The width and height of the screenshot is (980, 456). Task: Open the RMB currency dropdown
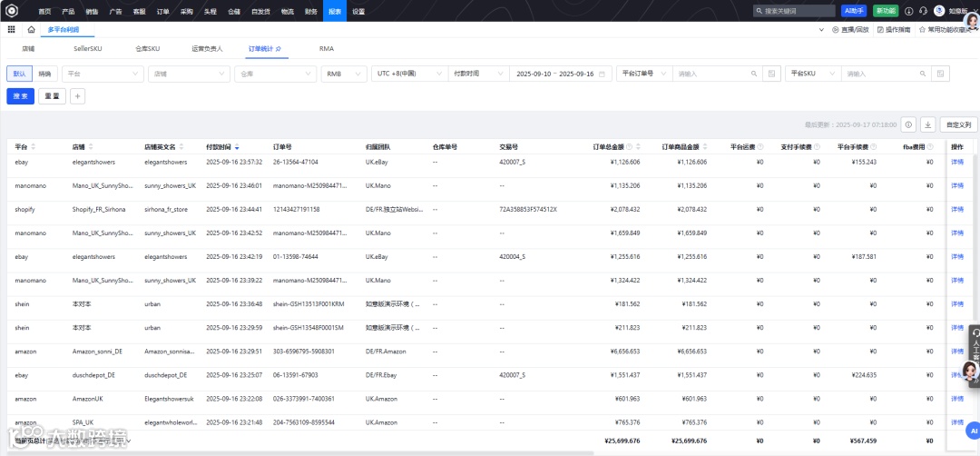(x=344, y=74)
